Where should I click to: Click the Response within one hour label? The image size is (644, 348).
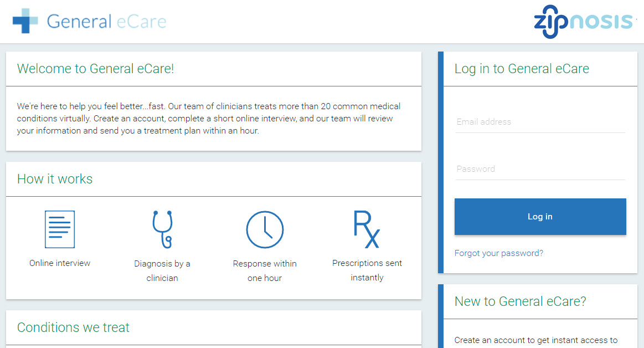click(265, 271)
